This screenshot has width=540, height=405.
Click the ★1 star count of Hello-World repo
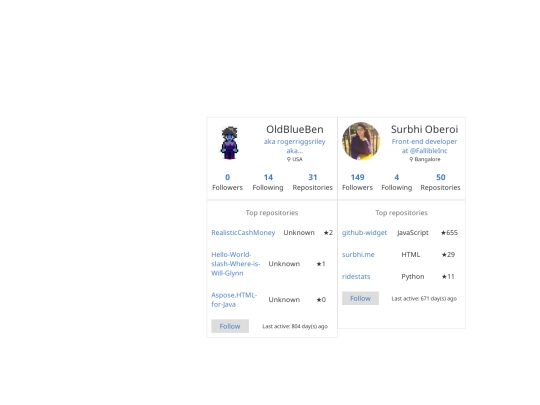click(x=321, y=264)
